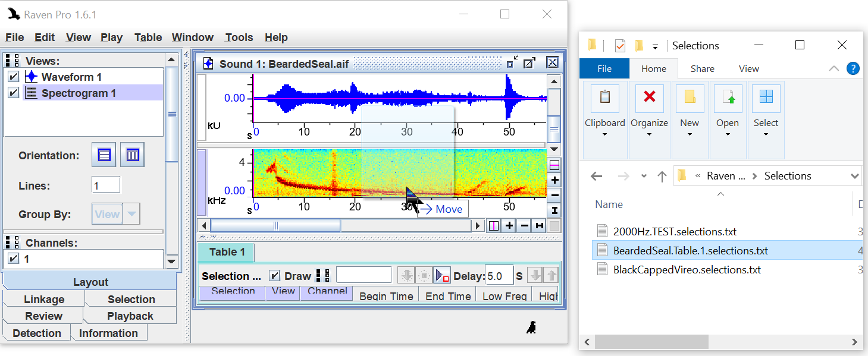Collapse the Explorer ribbon with the chevron
The height and width of the screenshot is (356, 868).
point(834,68)
